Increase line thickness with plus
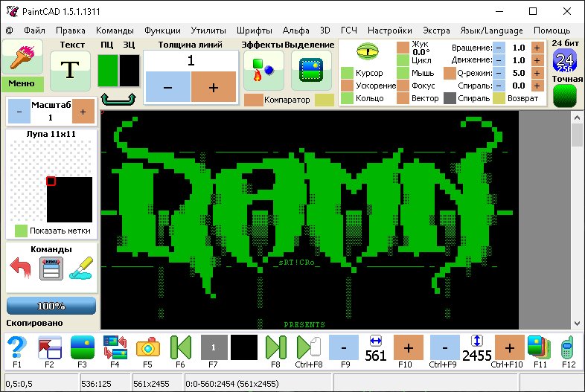The image size is (585, 392). point(214,86)
